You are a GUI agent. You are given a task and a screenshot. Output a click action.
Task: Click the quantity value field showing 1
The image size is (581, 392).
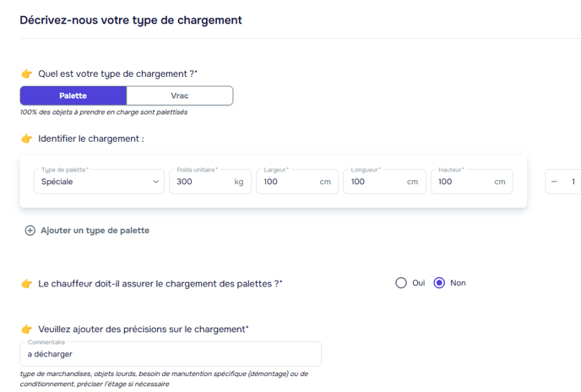573,182
